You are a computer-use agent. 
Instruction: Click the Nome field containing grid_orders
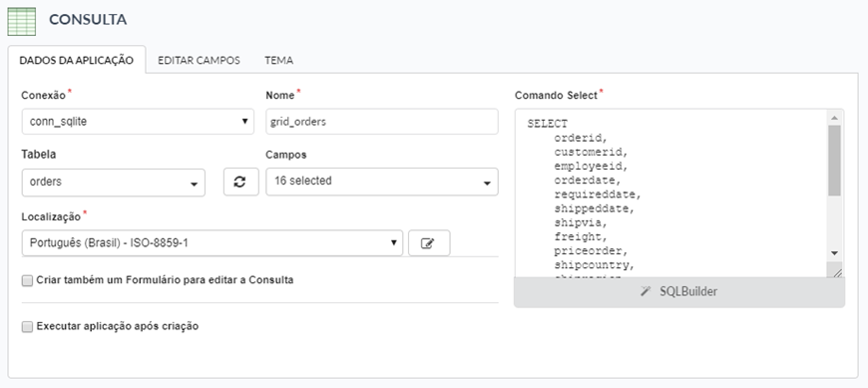pyautogui.click(x=382, y=122)
